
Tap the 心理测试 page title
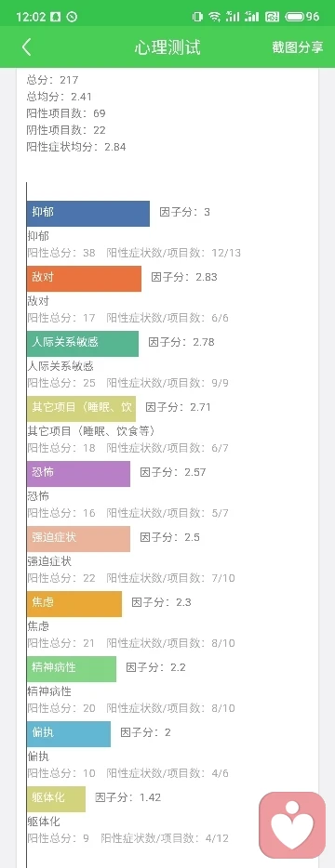[x=167, y=47]
